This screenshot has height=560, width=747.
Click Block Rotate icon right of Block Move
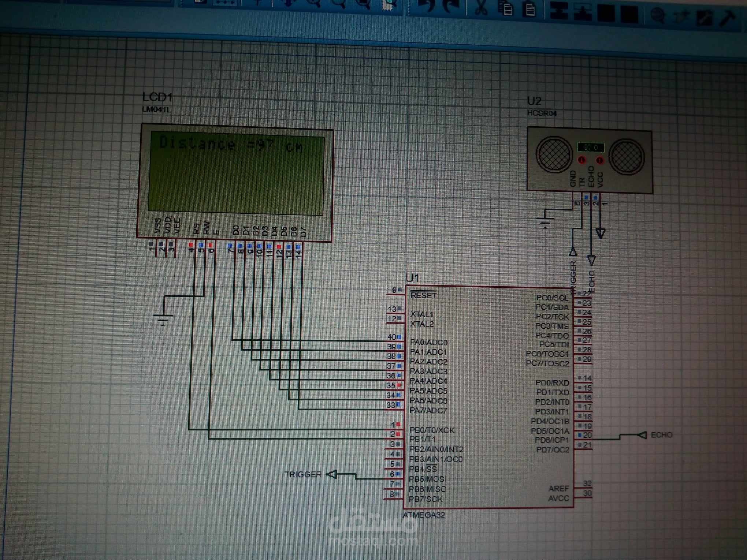pos(606,13)
